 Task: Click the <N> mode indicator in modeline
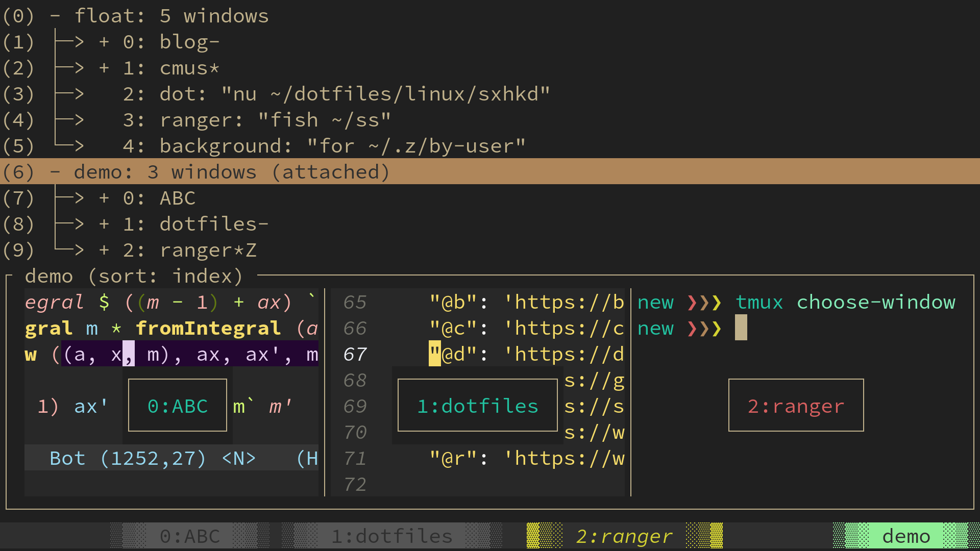tap(239, 458)
